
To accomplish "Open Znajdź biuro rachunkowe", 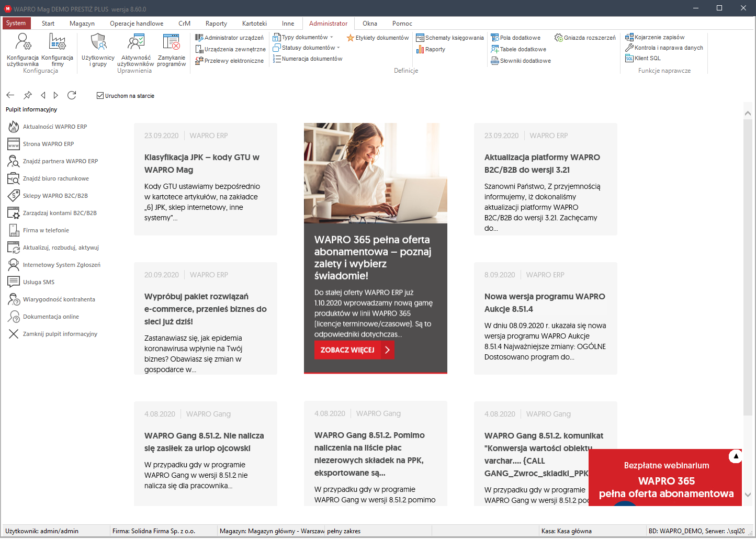I will (49, 178).
